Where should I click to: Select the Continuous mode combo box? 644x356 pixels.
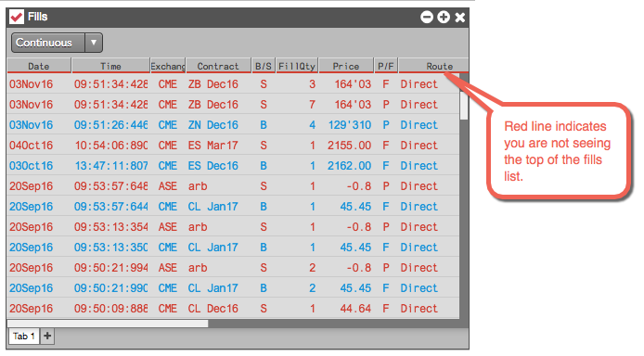(x=57, y=43)
